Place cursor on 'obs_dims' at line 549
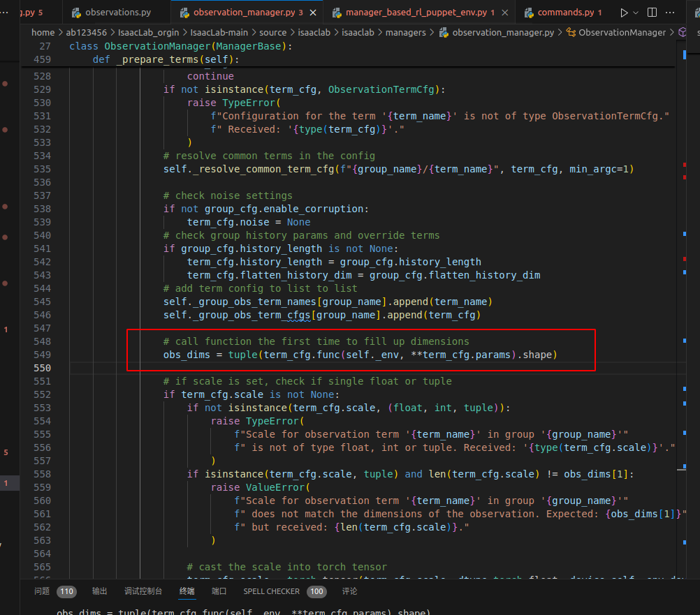700x615 pixels. pos(186,355)
